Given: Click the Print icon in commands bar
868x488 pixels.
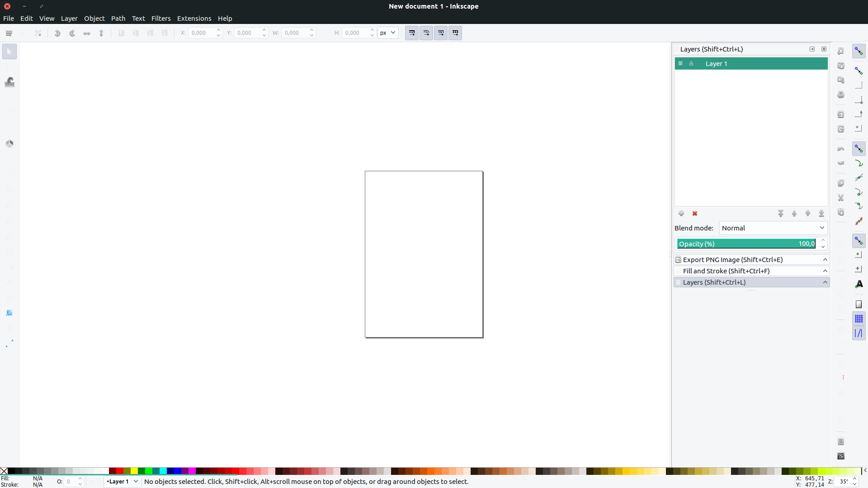Looking at the screenshot, I should pos(841,95).
